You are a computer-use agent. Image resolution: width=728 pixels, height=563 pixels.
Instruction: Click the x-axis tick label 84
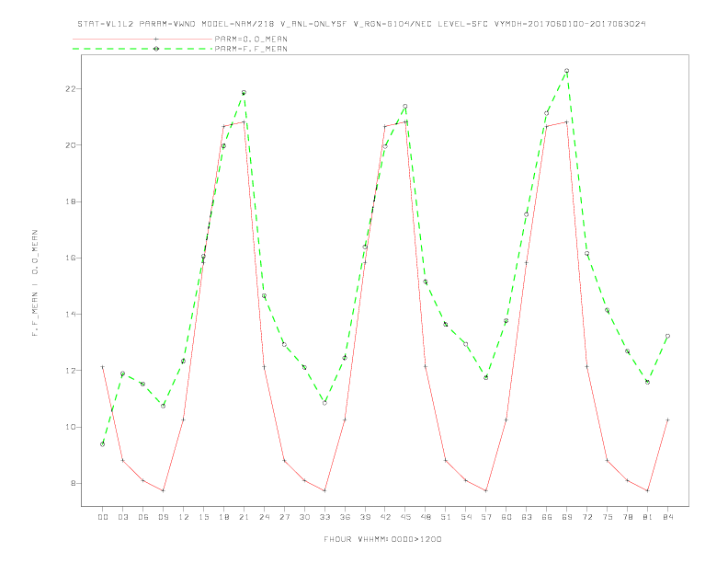pos(667,517)
